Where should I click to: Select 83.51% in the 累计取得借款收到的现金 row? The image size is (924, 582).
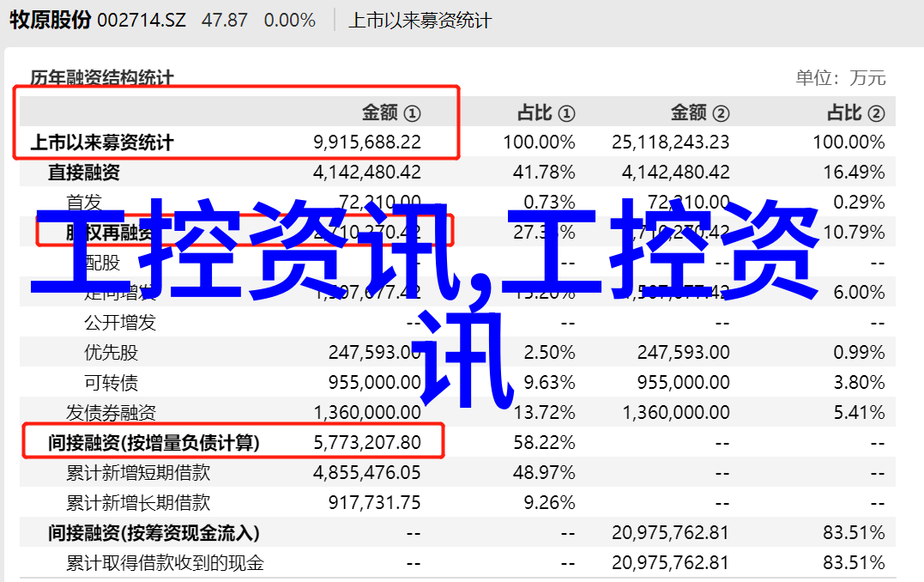[854, 563]
